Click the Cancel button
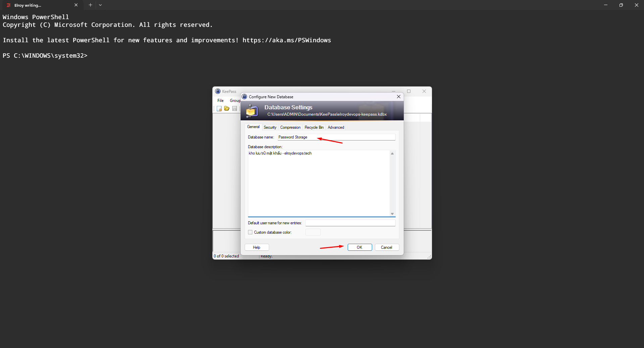Image resolution: width=644 pixels, height=348 pixels. [x=387, y=247]
